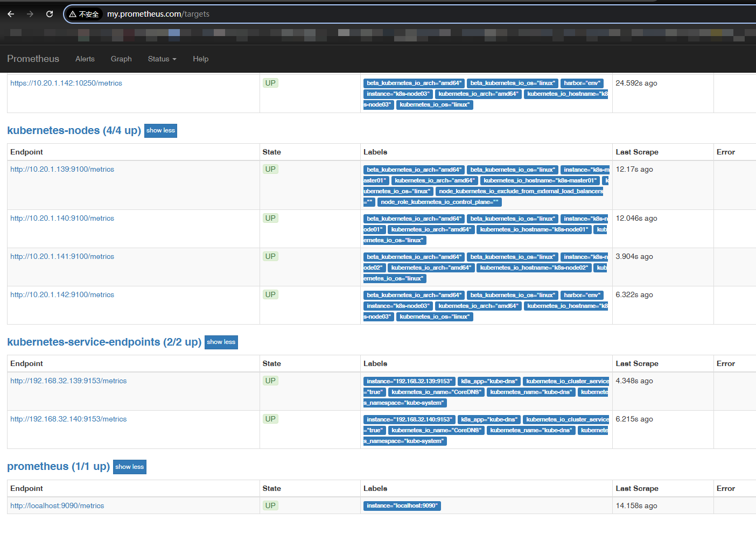This screenshot has width=756, height=534.
Task: Open endpoint http://10.20.1.141:9100/metrics
Action: pyautogui.click(x=62, y=256)
